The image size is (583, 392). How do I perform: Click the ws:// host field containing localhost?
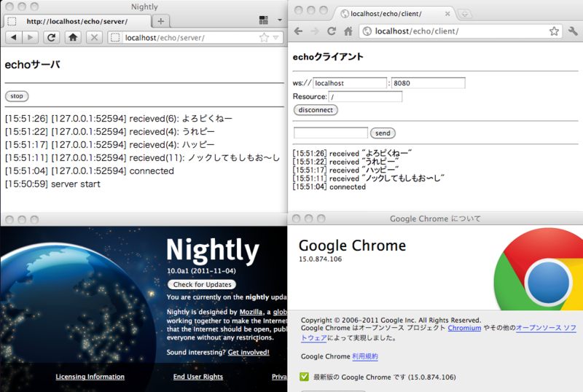point(350,83)
